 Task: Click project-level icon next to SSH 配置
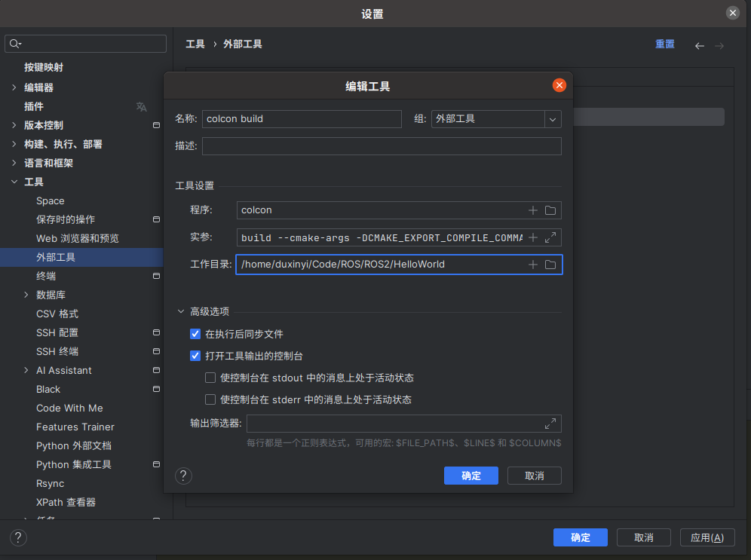tap(156, 332)
